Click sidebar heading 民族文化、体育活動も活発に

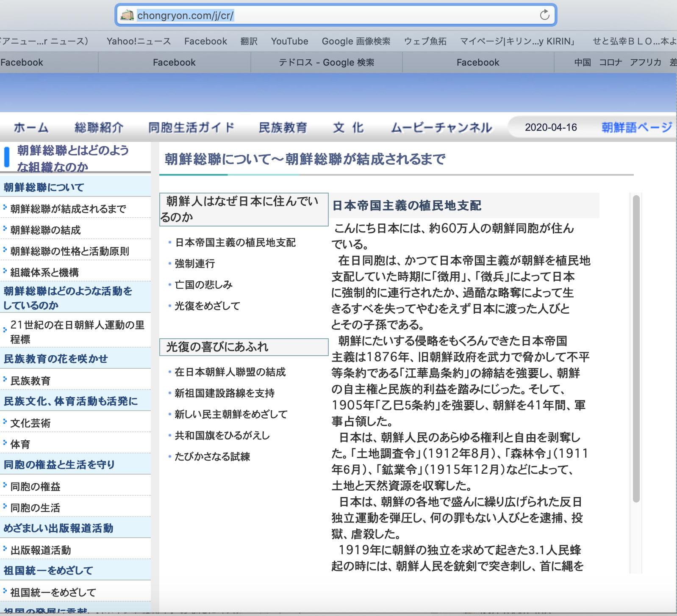(71, 401)
